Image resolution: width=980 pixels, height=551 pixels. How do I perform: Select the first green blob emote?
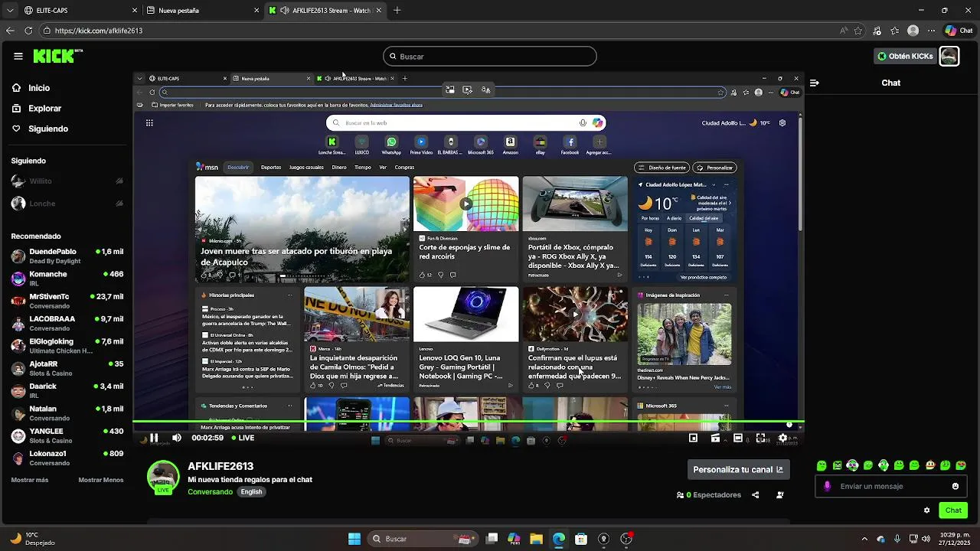822,465
